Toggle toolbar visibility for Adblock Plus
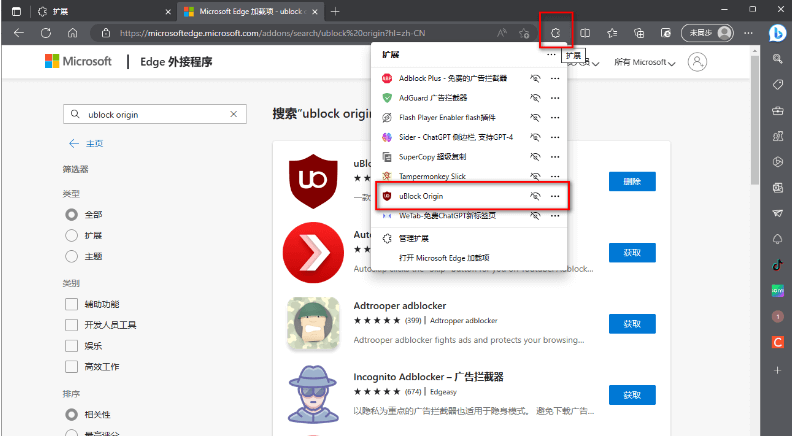The height and width of the screenshot is (436, 792). (535, 78)
